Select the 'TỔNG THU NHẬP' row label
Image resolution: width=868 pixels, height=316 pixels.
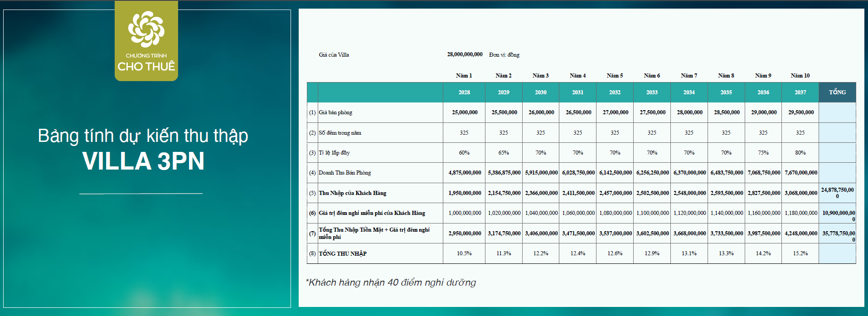342,253
